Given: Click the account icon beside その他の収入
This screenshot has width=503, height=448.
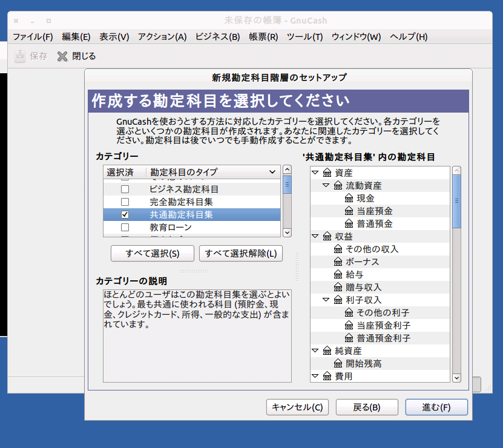Looking at the screenshot, I should (x=338, y=249).
